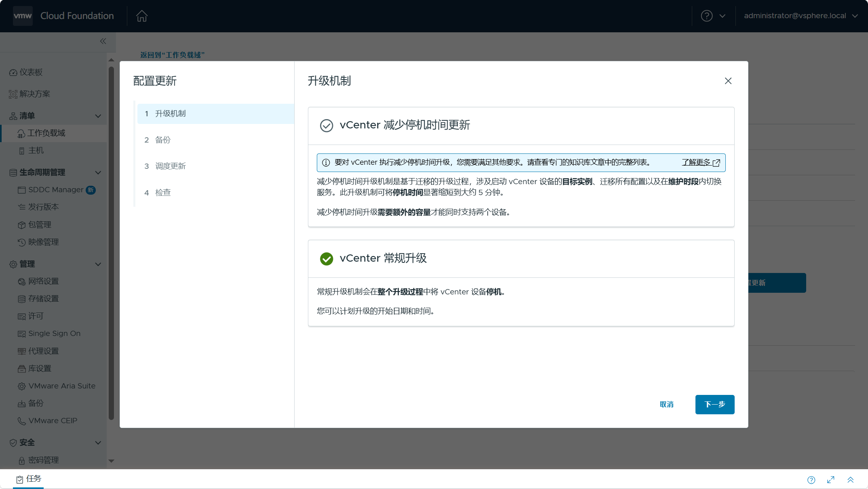This screenshot has width=868, height=489.
Task: Click the sidebar scroll up arrow
Action: (112, 60)
